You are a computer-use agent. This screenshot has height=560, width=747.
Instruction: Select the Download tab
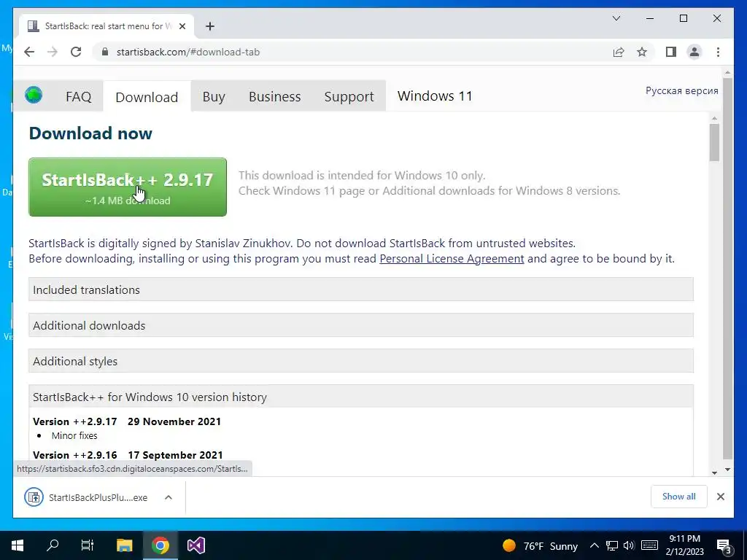point(147,97)
